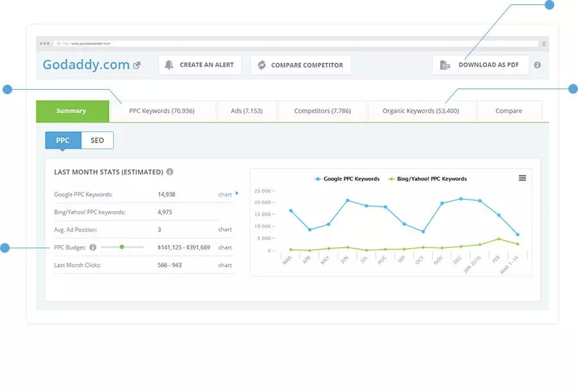Open the browser hamburger menu
The height and width of the screenshot is (392, 578).
coord(544,44)
